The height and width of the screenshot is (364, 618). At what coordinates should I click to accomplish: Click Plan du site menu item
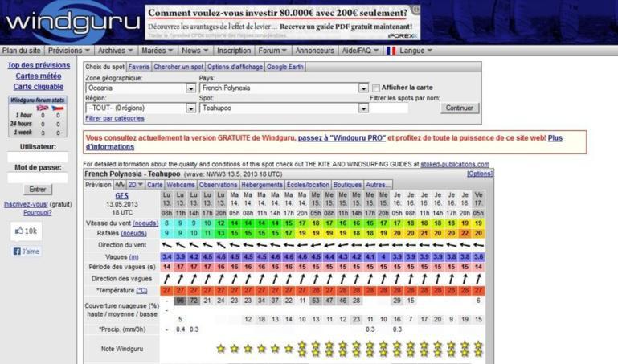tap(21, 51)
